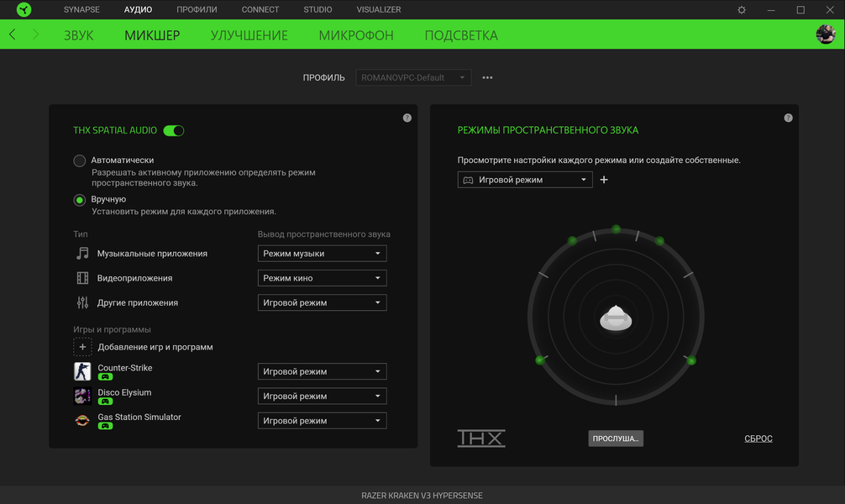The image size is (845, 504).
Task: Click the listener head icon in circle
Action: click(x=616, y=318)
